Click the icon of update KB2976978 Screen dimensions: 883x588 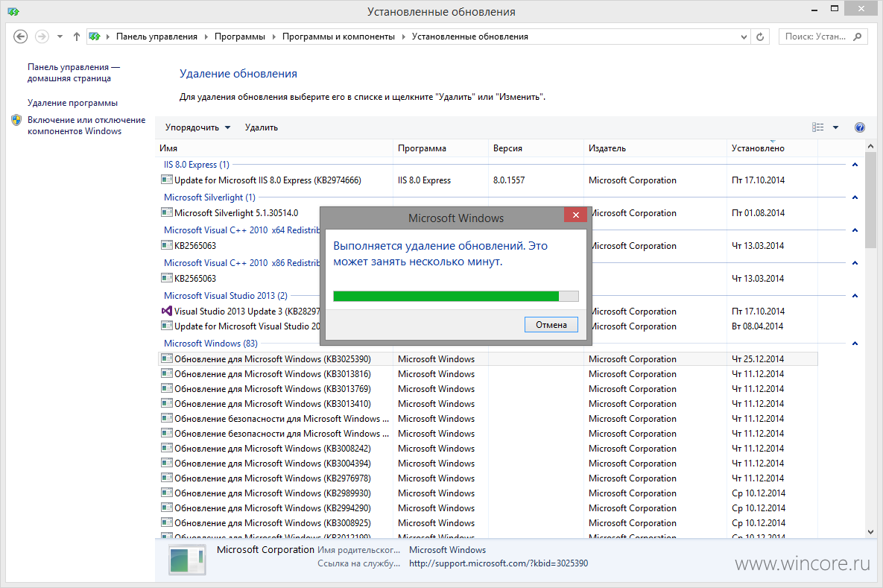click(167, 478)
